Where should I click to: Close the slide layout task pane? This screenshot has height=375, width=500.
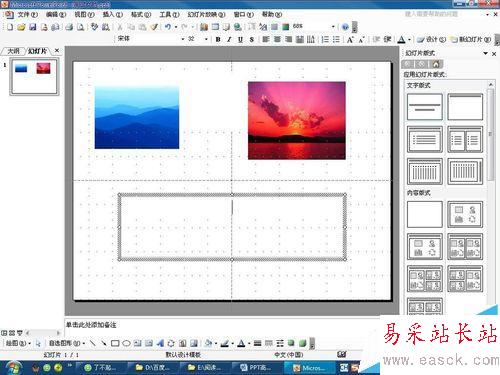click(x=494, y=53)
